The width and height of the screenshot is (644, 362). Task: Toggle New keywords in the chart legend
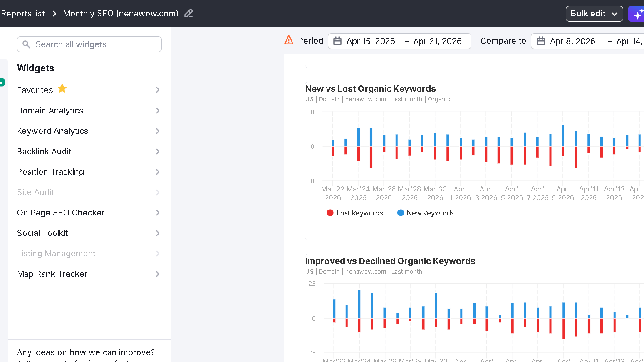(x=431, y=213)
